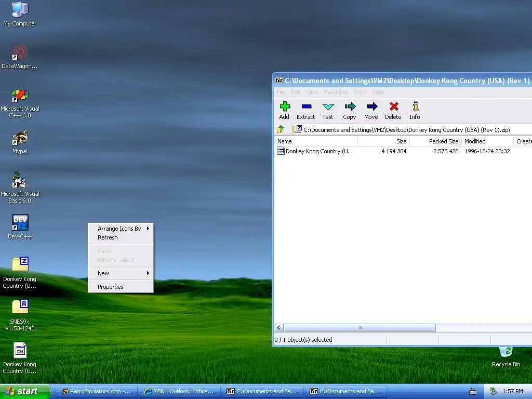Click the Copy toolbar icon in 7-Zip

350,110
